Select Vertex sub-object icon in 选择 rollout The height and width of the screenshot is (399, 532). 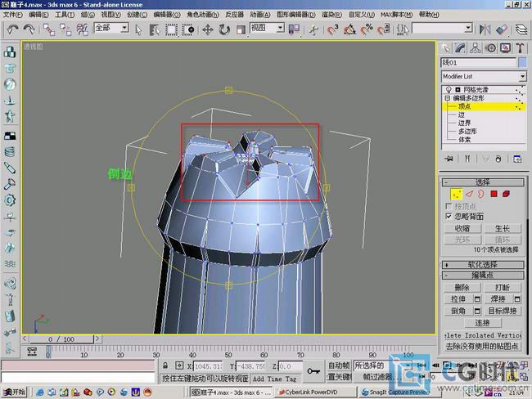pyautogui.click(x=457, y=195)
